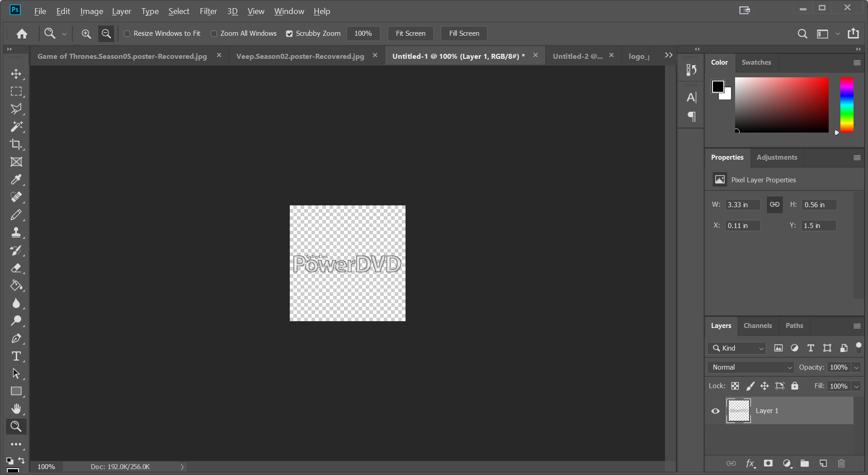Toggle link width and height
The image size is (868, 475).
(x=774, y=204)
